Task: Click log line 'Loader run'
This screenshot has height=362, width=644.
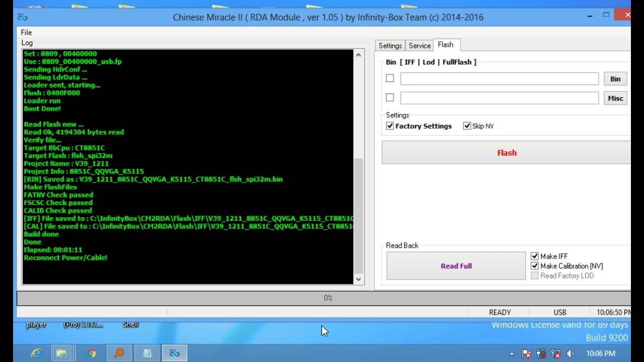Action: pyautogui.click(x=42, y=101)
